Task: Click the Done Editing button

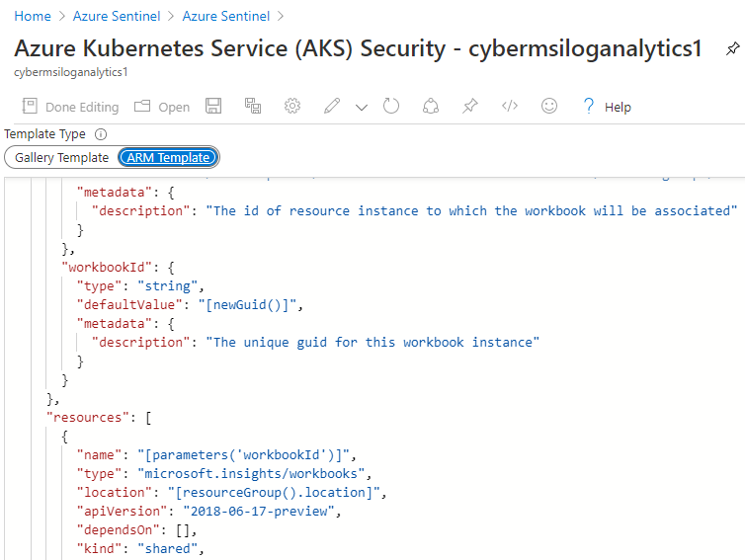Action: tap(70, 107)
